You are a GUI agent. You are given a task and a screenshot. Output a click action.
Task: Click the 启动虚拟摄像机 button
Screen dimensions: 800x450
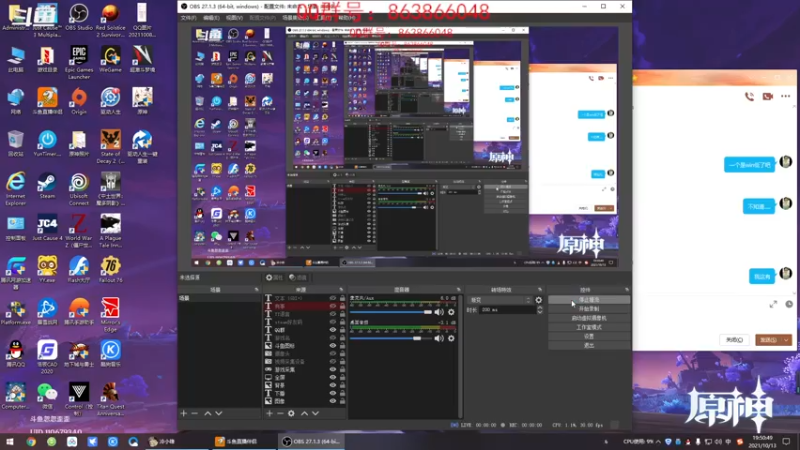tap(589, 318)
